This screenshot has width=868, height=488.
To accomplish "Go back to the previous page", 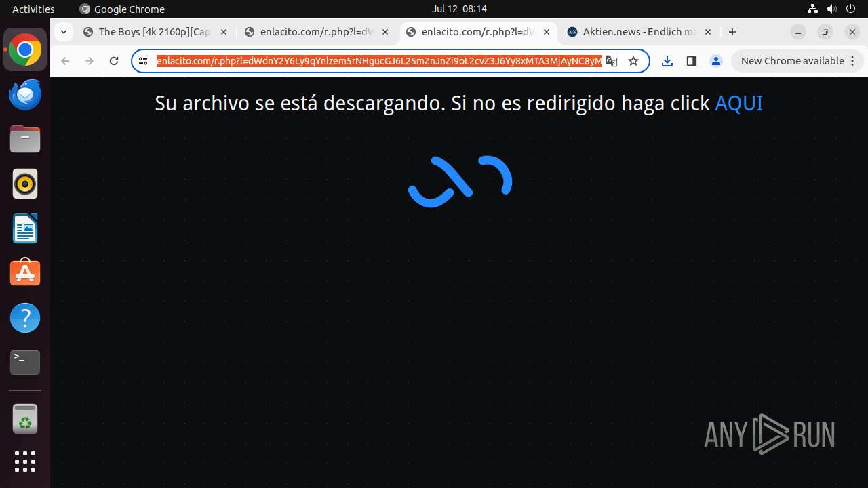I will (x=65, y=61).
